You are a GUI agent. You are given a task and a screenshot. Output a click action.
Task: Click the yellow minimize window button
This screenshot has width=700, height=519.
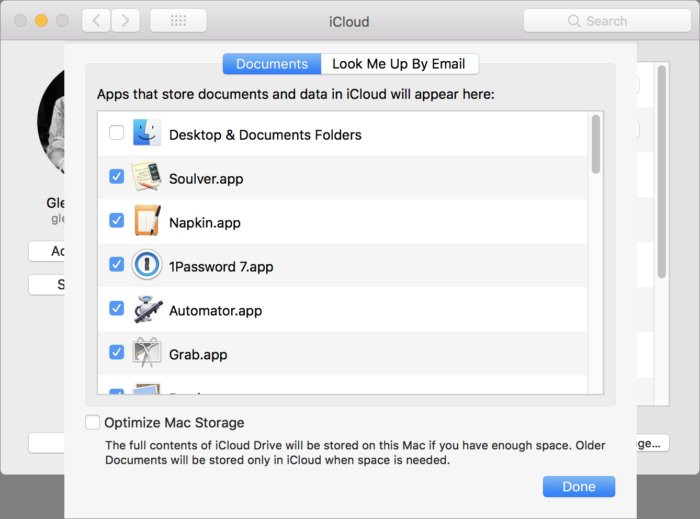pos(41,21)
